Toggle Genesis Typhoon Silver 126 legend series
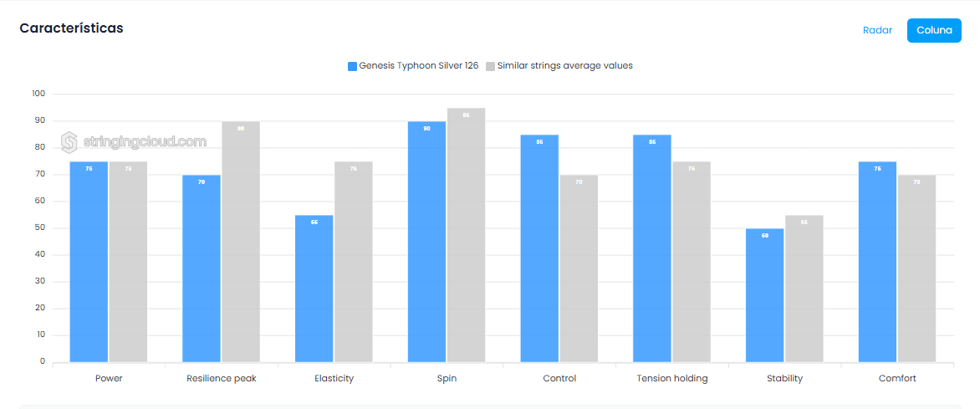The image size is (980, 409). [x=418, y=65]
